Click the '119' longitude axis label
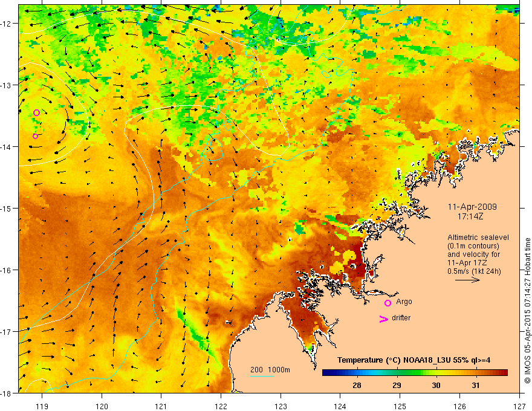Image resolution: width=532 pixels, height=411 pixels. click(x=42, y=406)
